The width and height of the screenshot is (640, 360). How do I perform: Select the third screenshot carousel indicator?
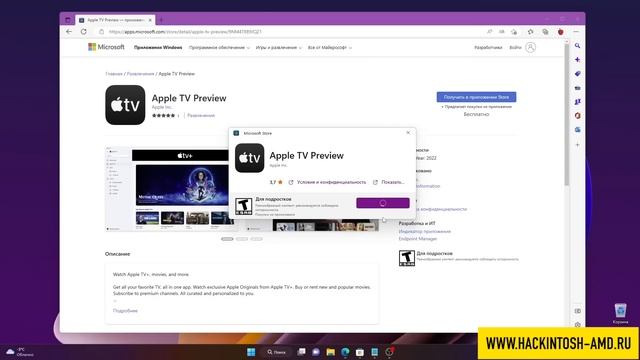pos(256,239)
